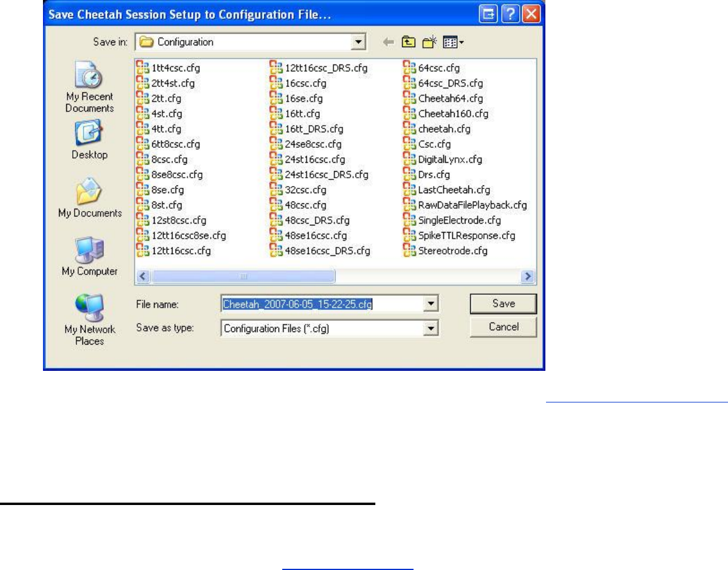
Task: Select file icon of LastCheetah.cfg
Action: point(409,190)
